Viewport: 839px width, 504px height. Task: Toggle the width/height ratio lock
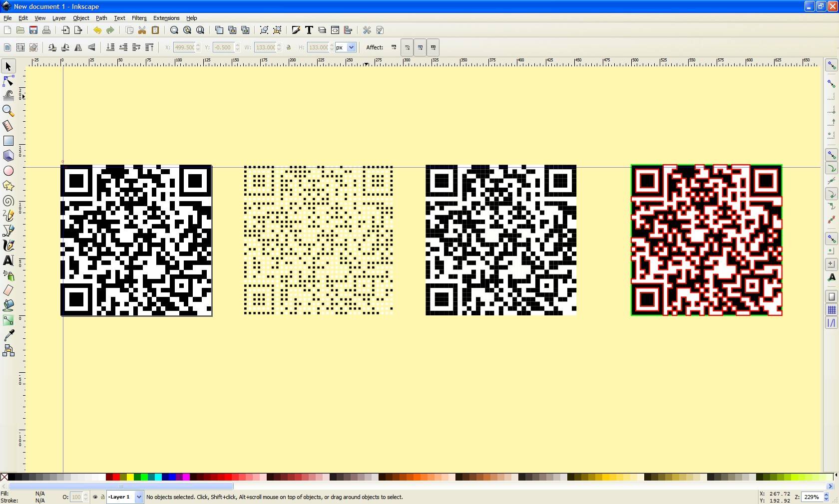(289, 47)
